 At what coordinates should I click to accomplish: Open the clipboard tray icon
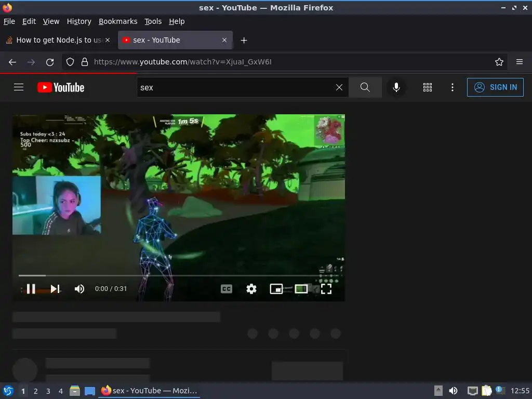point(486,391)
